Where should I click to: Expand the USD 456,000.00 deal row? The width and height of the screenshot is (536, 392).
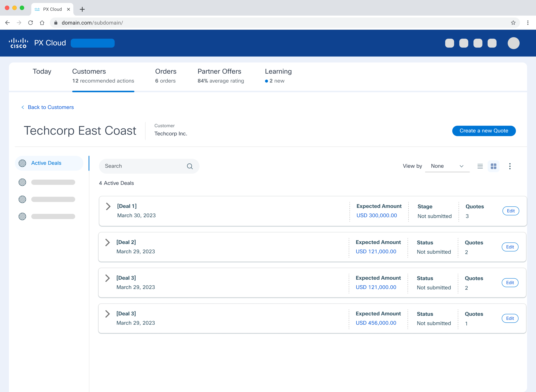click(108, 314)
